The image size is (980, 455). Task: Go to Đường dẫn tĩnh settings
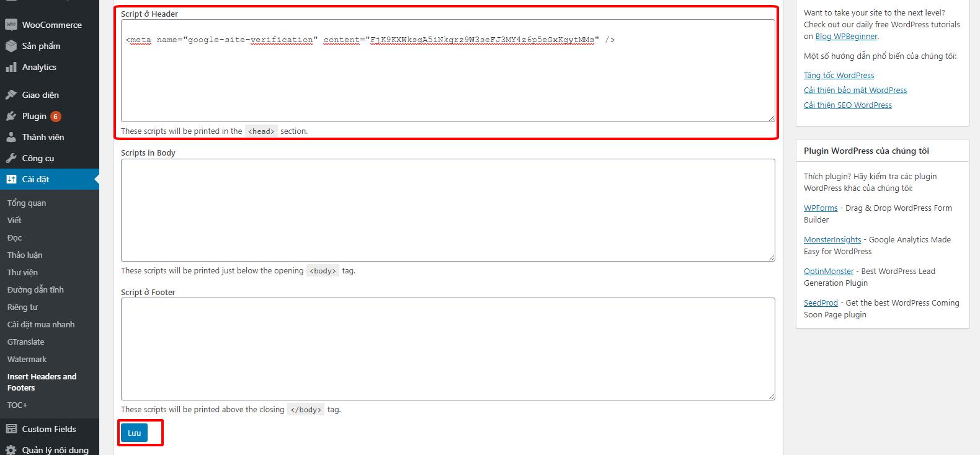point(35,289)
